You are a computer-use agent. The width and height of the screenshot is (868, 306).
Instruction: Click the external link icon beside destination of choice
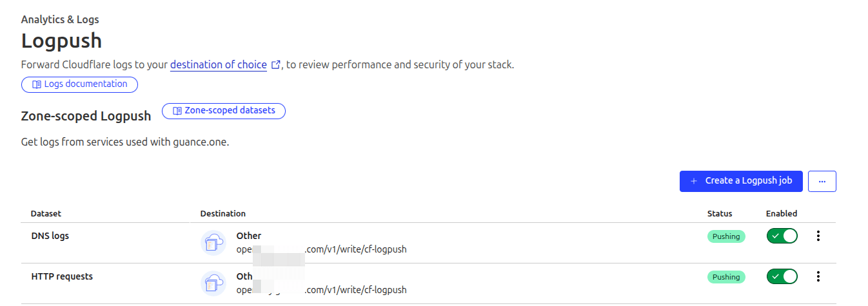point(276,65)
